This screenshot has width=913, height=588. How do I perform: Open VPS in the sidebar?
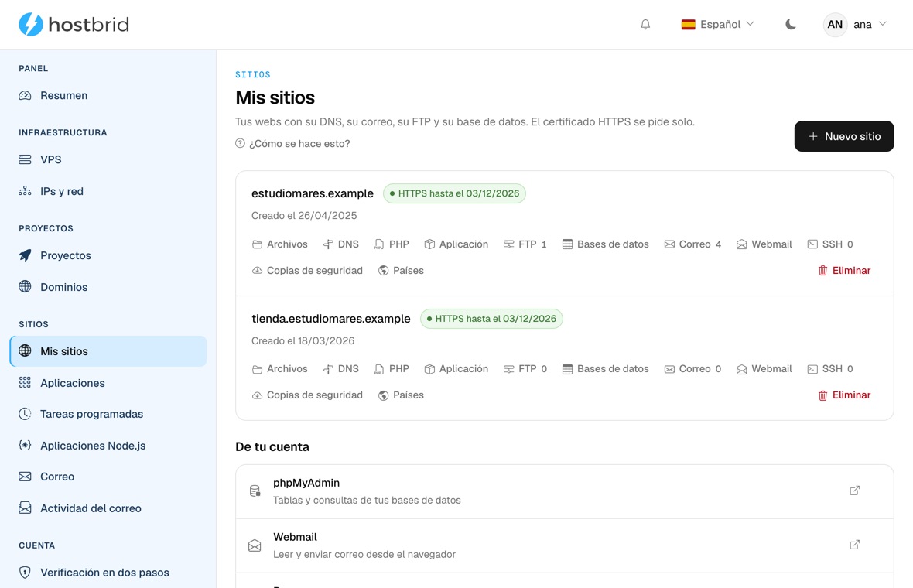pyautogui.click(x=108, y=159)
